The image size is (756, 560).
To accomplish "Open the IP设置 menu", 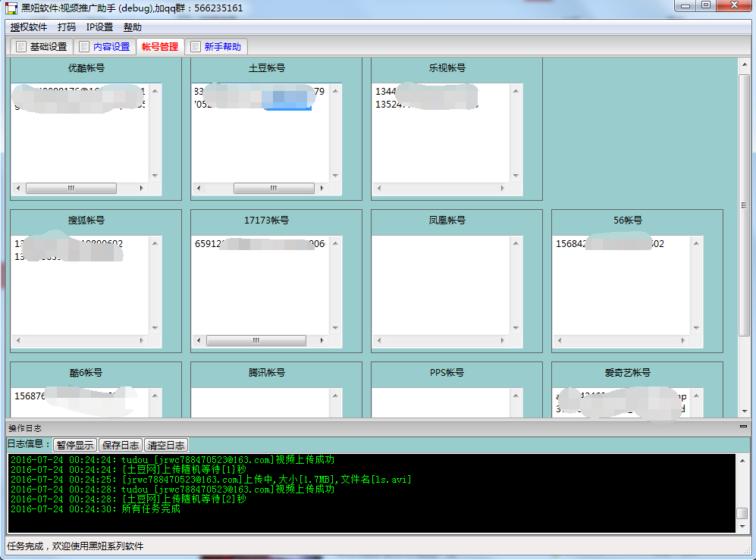I will click(x=99, y=27).
